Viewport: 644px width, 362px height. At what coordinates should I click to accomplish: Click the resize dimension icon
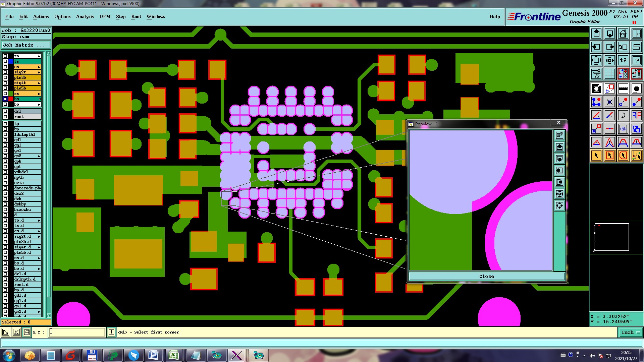tap(623, 129)
